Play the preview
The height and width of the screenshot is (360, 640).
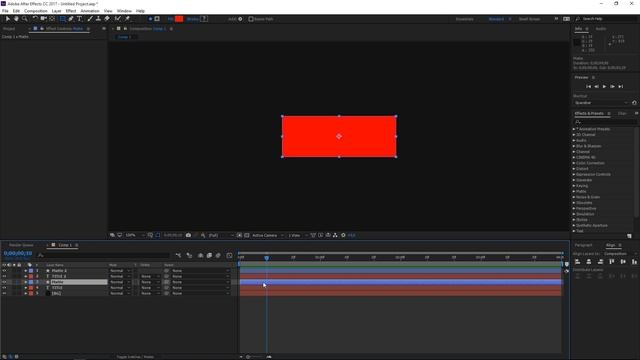(604, 87)
